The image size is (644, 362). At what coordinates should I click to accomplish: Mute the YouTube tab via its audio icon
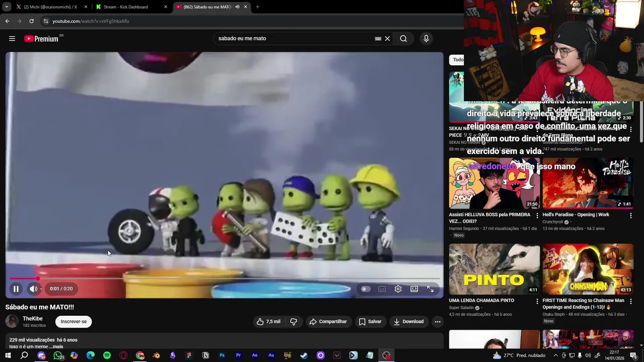click(x=237, y=7)
